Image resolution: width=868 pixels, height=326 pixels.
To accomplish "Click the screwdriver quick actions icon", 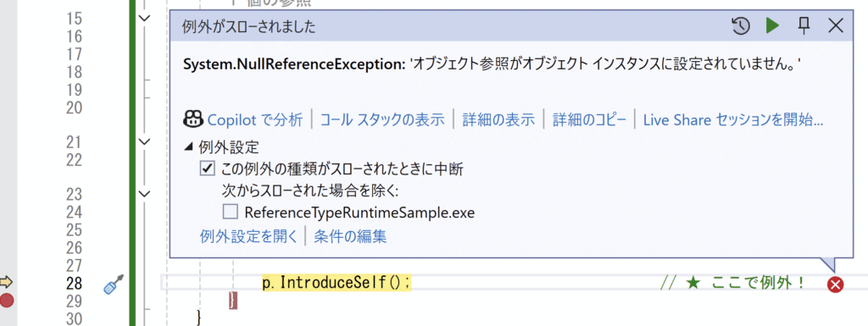I will pos(114,284).
